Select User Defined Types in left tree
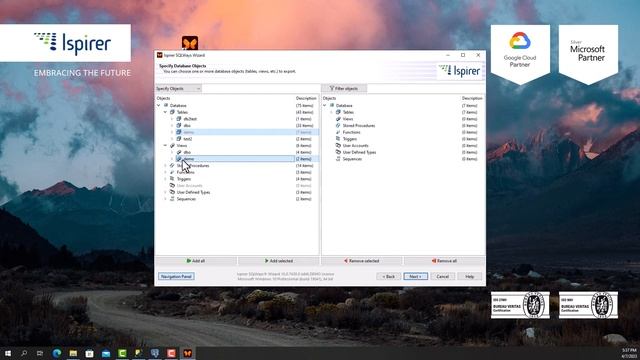This screenshot has height=360, width=640. tap(193, 192)
